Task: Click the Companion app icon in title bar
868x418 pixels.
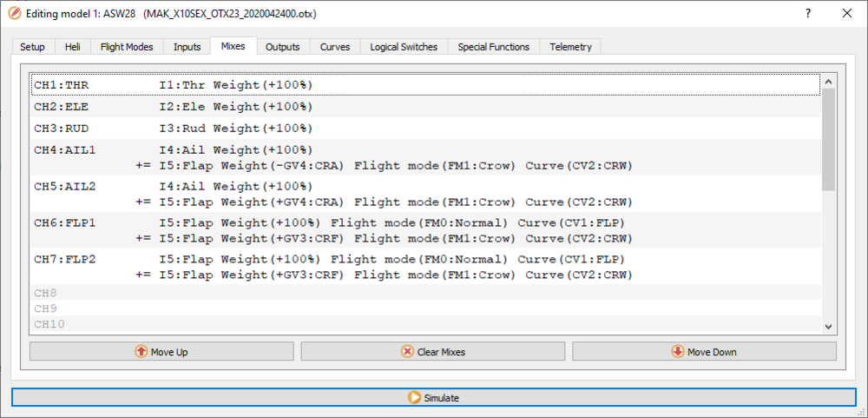Action: tap(16, 13)
